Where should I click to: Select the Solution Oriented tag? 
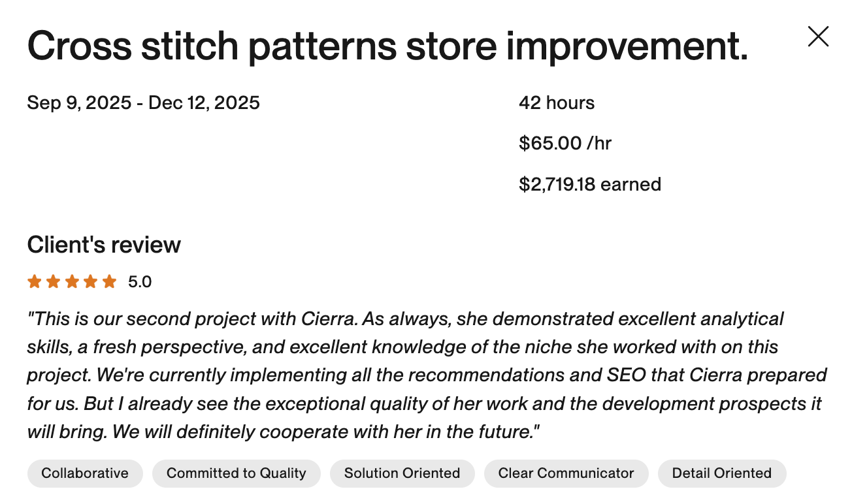(x=402, y=473)
